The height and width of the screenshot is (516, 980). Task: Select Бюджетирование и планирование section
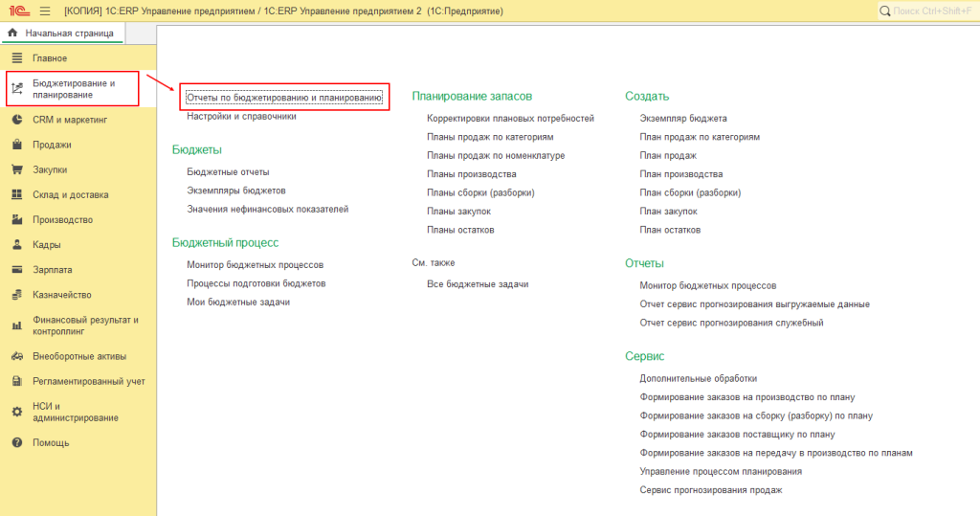click(x=74, y=89)
